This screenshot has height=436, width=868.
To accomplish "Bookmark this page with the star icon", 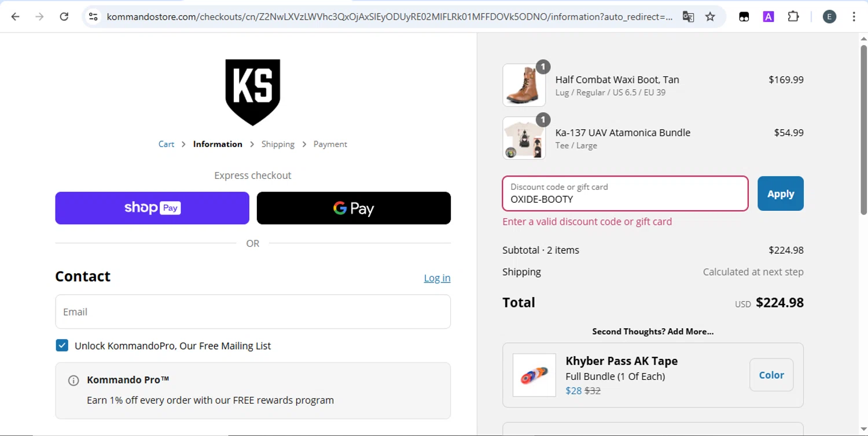I will (710, 17).
